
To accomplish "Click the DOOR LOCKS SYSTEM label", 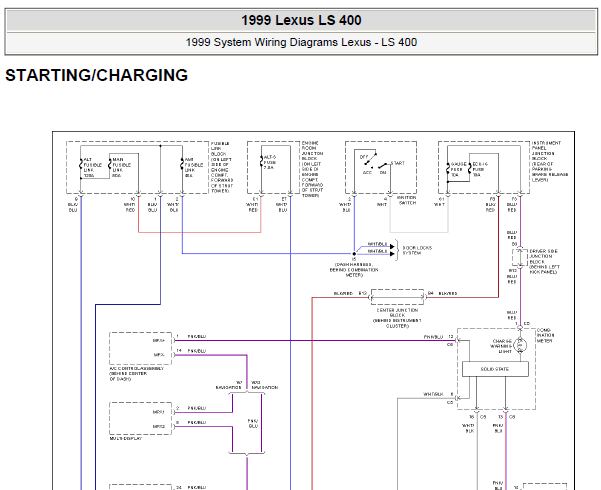I will 417,250.
